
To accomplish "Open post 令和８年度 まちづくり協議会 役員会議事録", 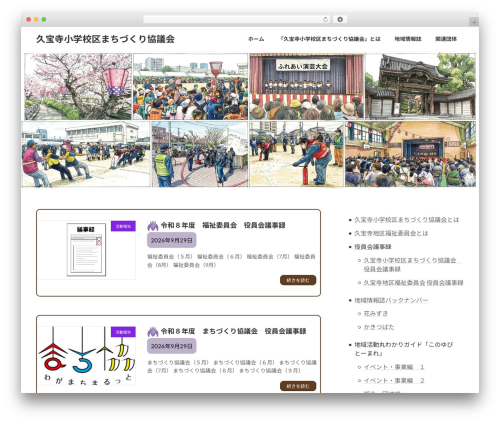I will (233, 331).
